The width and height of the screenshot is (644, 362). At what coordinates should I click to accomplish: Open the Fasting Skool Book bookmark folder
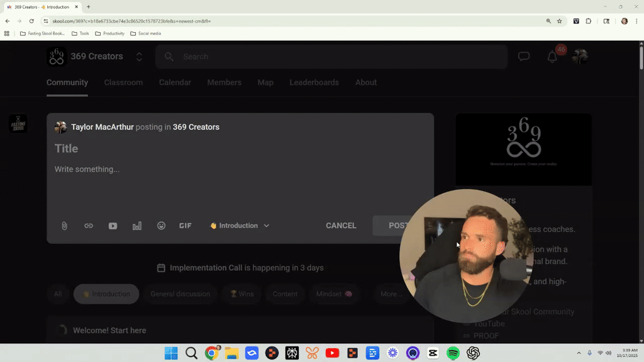tap(42, 34)
